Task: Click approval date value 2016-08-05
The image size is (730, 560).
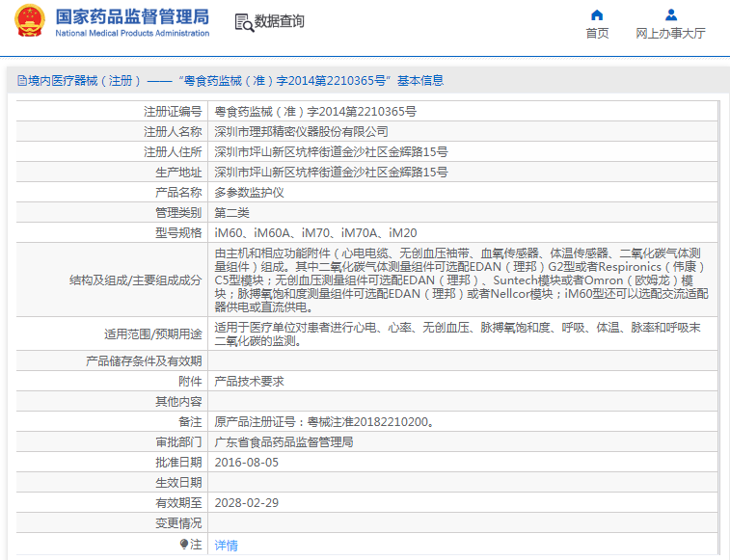Action: [246, 462]
